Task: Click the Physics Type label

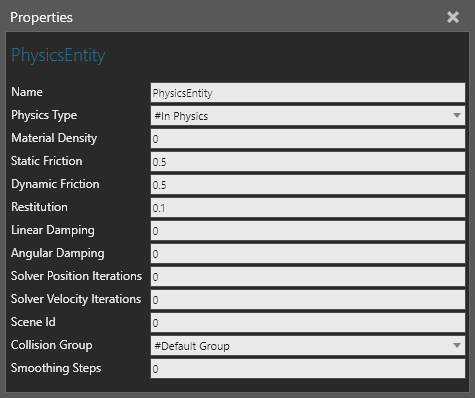Action: 44,115
